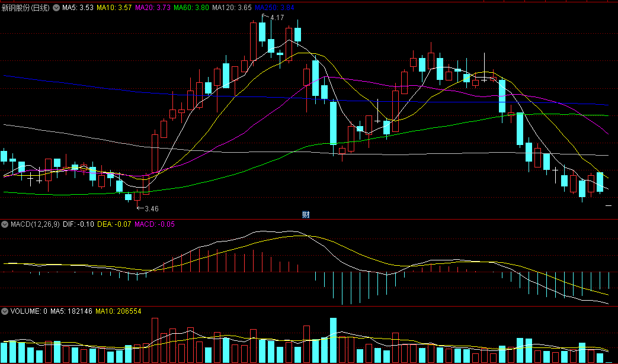Select the 新钢股份(日线) chart title
This screenshot has height=364, width=618.
pyautogui.click(x=25, y=8)
